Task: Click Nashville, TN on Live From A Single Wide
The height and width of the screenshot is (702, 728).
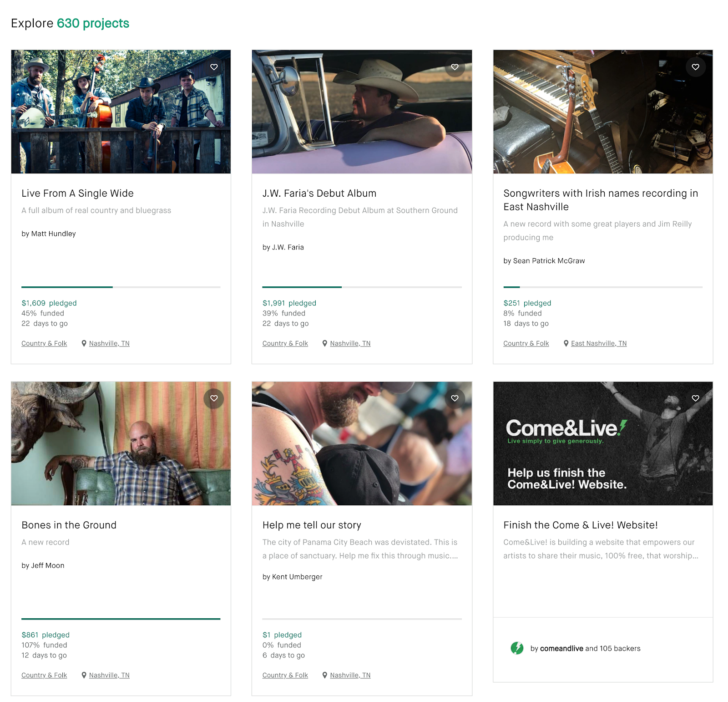Action: pyautogui.click(x=109, y=343)
